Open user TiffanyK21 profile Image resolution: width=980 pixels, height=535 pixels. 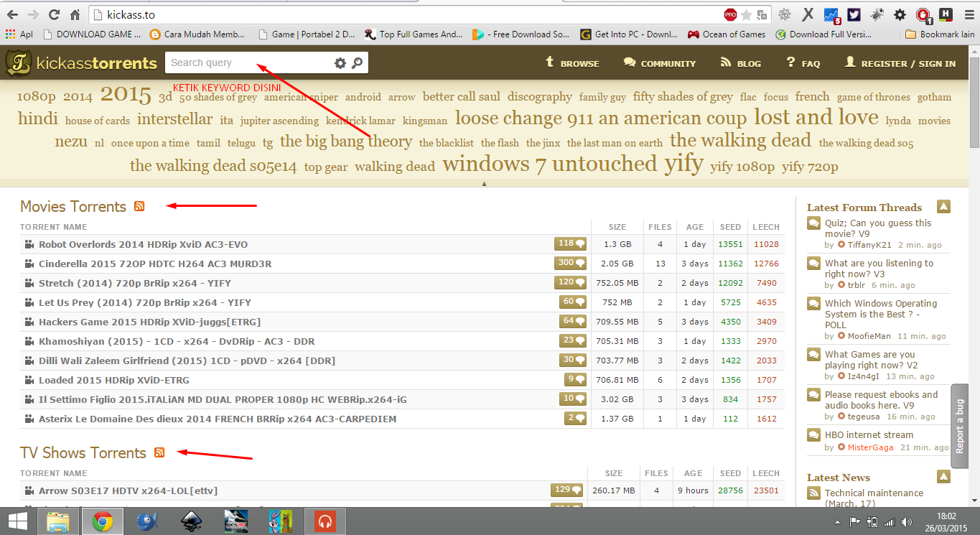point(869,245)
